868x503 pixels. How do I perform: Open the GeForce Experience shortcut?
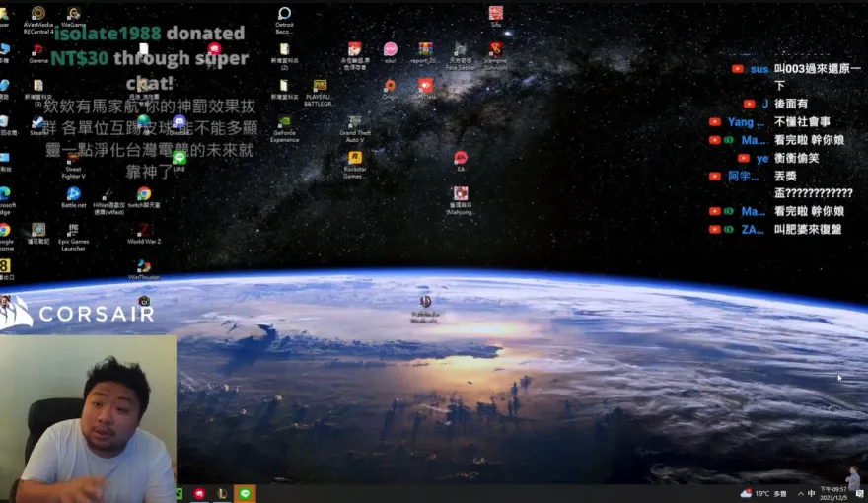tap(284, 124)
